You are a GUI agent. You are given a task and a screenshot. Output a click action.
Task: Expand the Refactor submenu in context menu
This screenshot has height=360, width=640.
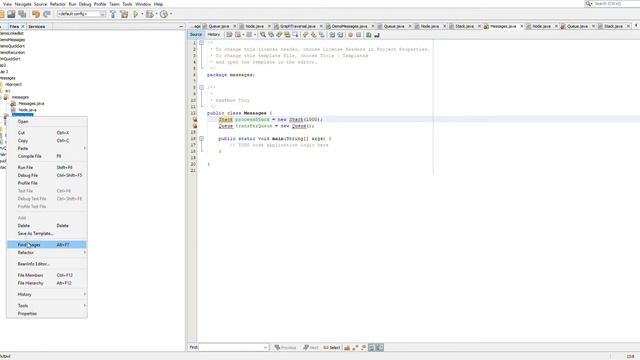[47, 253]
